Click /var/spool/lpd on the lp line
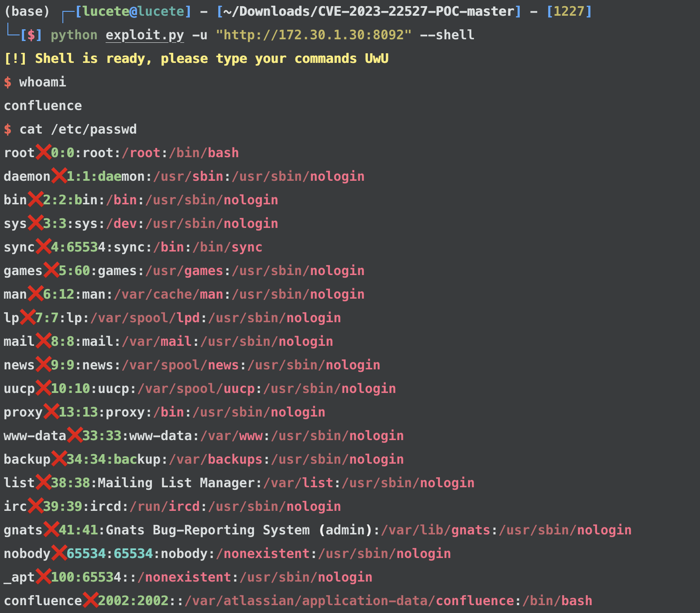 point(145,318)
